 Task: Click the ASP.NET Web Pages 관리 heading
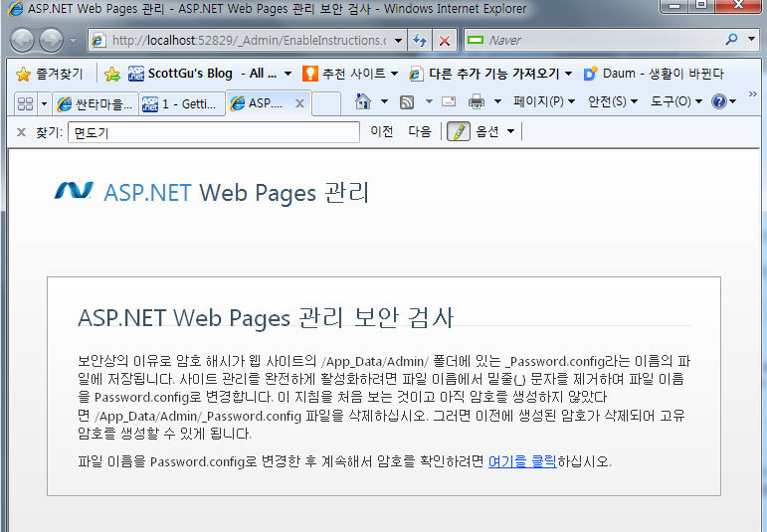point(236,193)
